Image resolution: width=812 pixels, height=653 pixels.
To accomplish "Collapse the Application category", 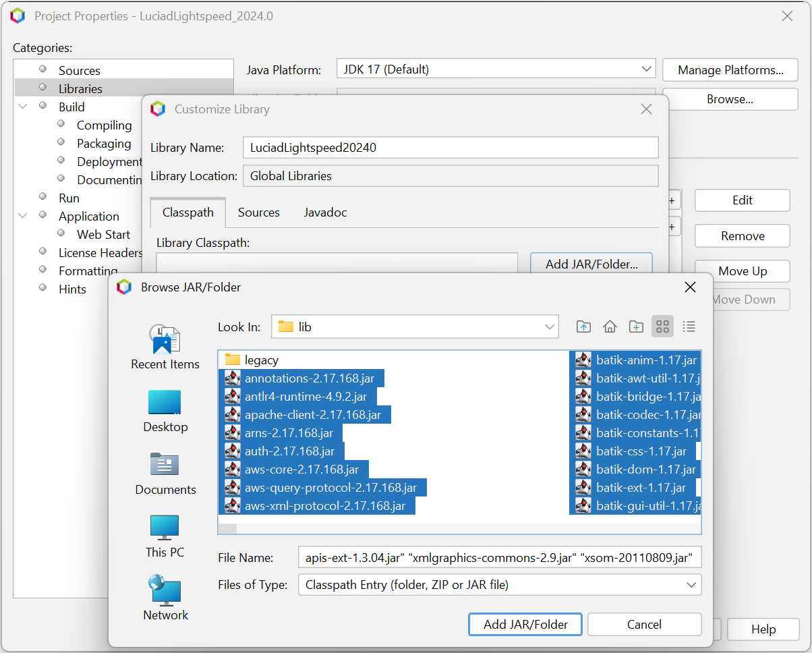I will point(22,216).
